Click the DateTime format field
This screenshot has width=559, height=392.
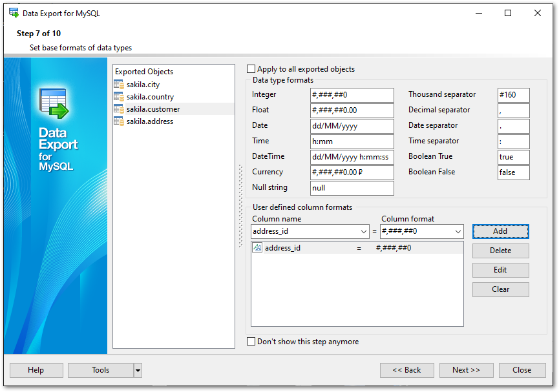point(352,157)
